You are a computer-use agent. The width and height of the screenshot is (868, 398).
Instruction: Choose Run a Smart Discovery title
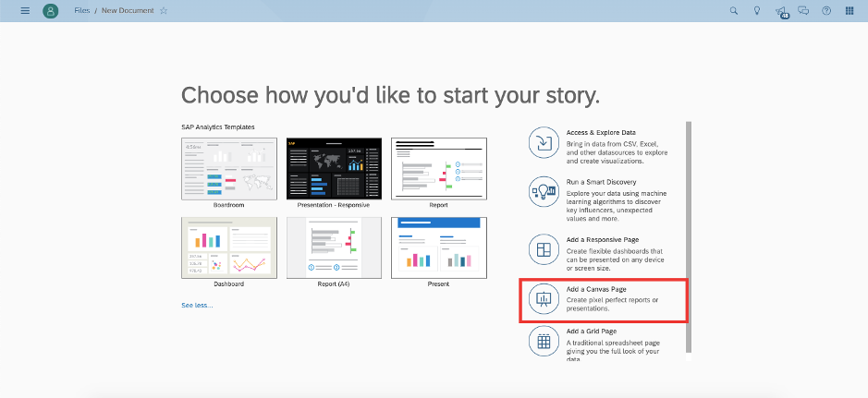[x=601, y=182]
